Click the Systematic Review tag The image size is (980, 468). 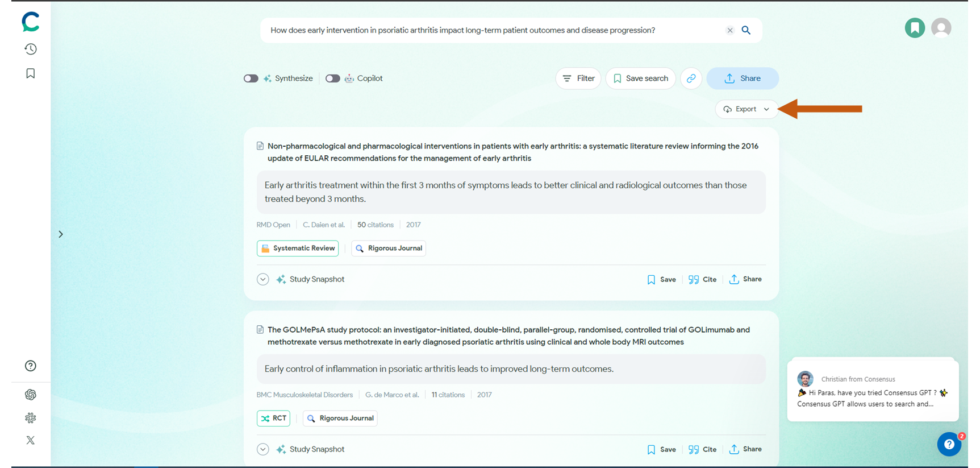point(298,249)
